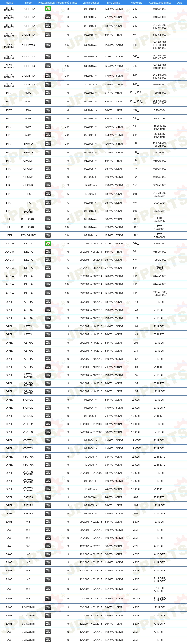187x644 pixels.
Task: Select production date 11.2013 -> cell
Action: 90,85
